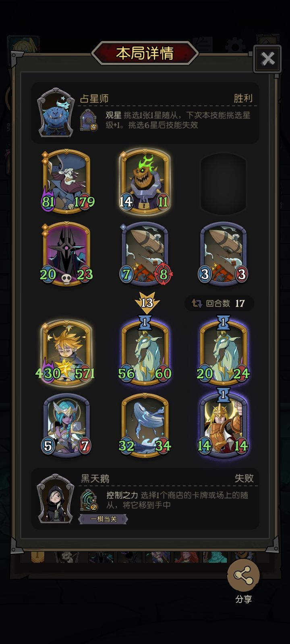Select the pumpkin-head minion 14/11

pos(145,181)
